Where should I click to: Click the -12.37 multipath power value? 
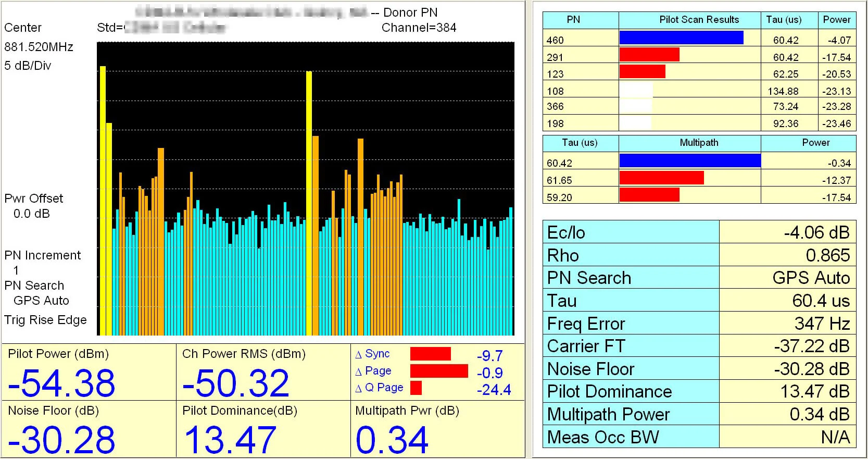[x=837, y=180]
